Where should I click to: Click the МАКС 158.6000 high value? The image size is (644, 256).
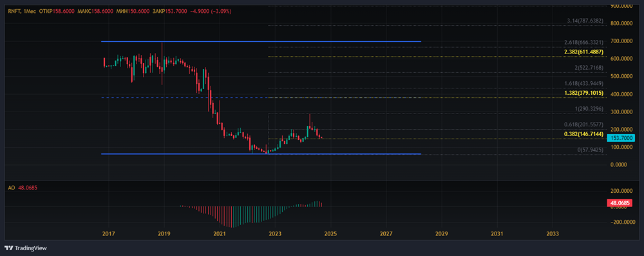95,12
